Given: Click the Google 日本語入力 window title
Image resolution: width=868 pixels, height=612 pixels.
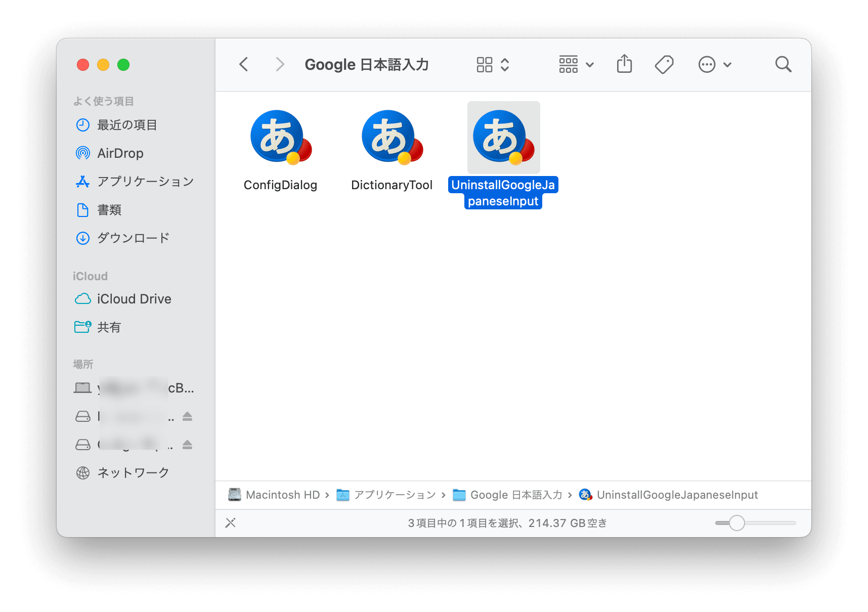Looking at the screenshot, I should tap(367, 65).
